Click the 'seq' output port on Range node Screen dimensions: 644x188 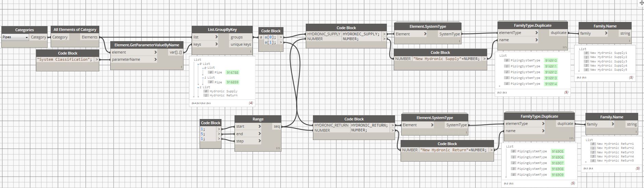tap(277, 126)
